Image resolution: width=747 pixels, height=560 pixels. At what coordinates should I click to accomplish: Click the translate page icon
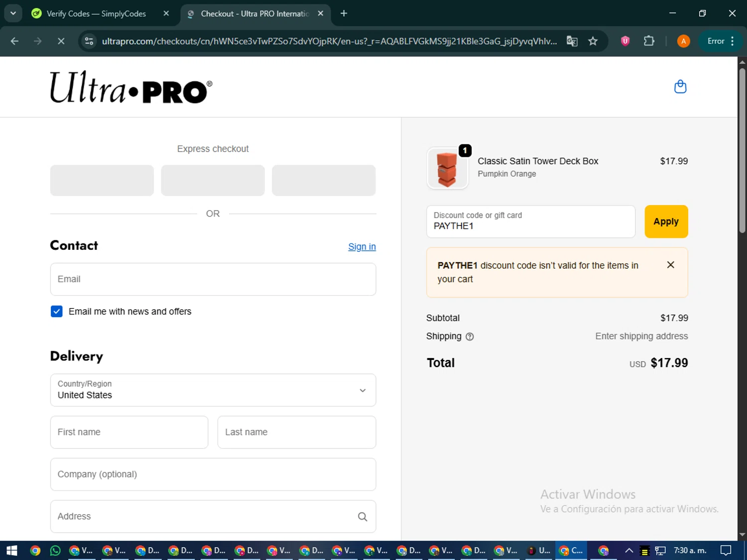[572, 41]
